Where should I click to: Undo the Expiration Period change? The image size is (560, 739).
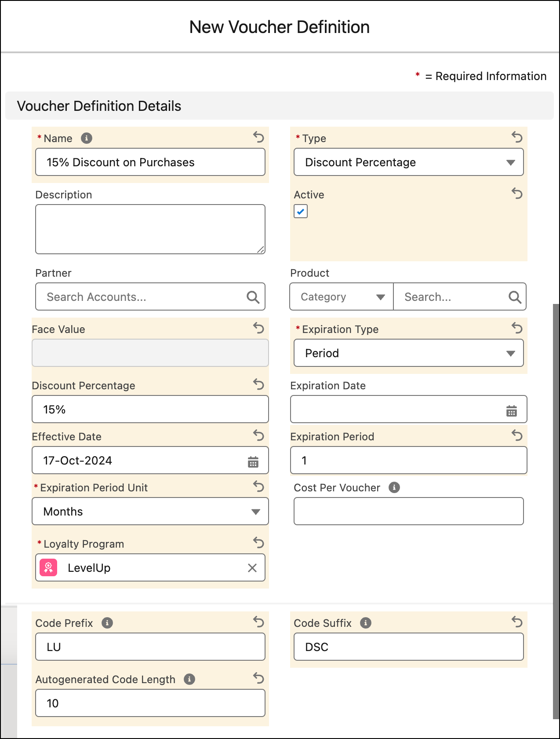coord(517,435)
